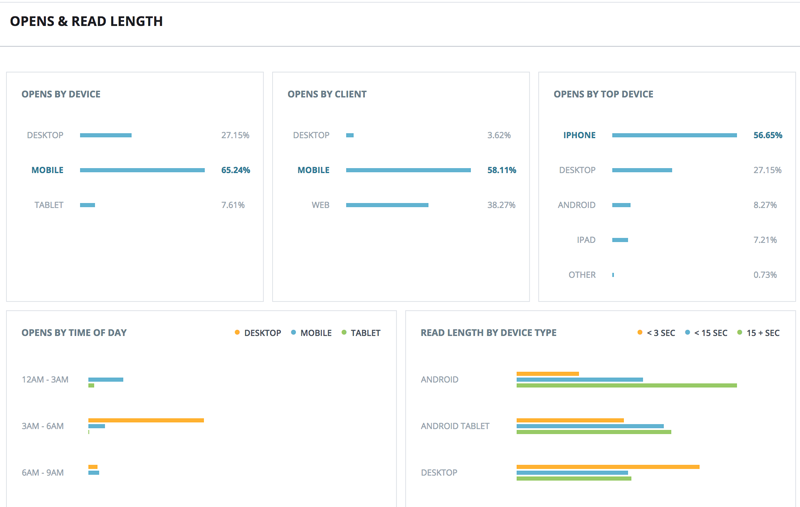Select the 27.15% value in Opens by Device
The width and height of the screenshot is (800, 507).
coord(235,135)
